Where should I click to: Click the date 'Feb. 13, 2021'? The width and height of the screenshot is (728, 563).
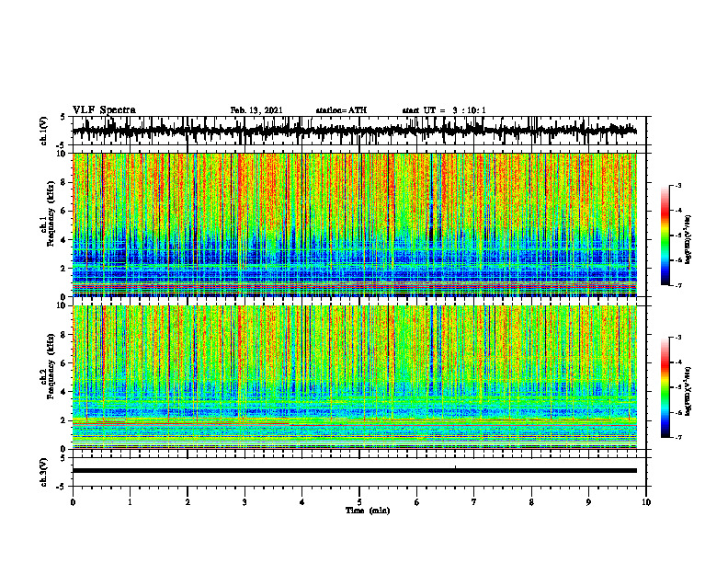[256, 110]
